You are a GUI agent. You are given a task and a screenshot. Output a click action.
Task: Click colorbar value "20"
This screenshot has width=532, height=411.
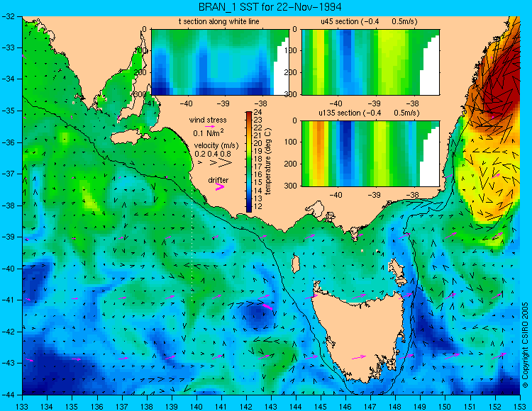pyautogui.click(x=258, y=143)
